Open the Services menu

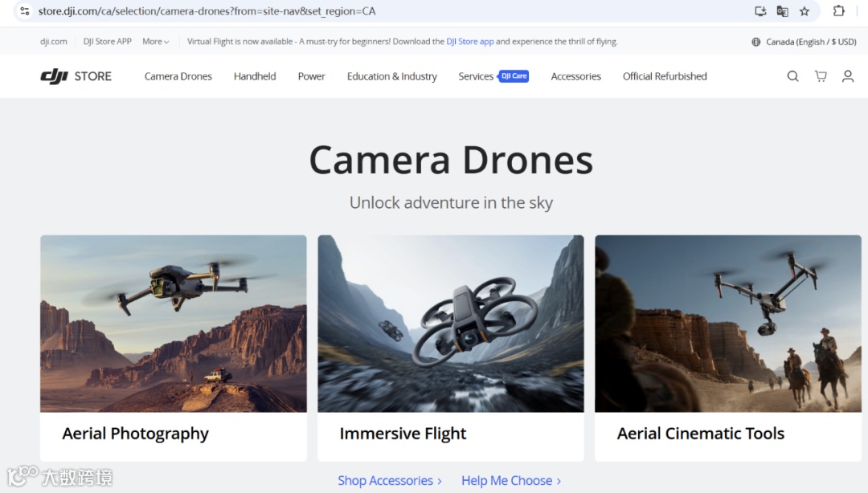tap(476, 76)
